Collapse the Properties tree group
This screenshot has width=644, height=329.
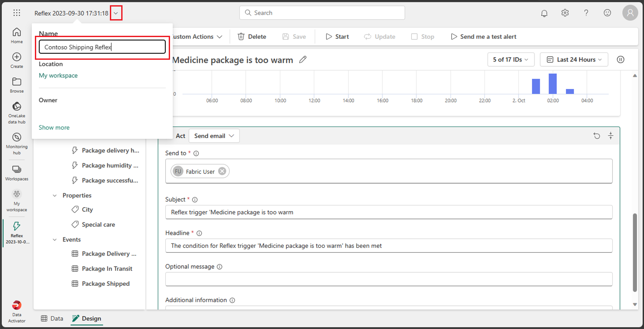55,195
